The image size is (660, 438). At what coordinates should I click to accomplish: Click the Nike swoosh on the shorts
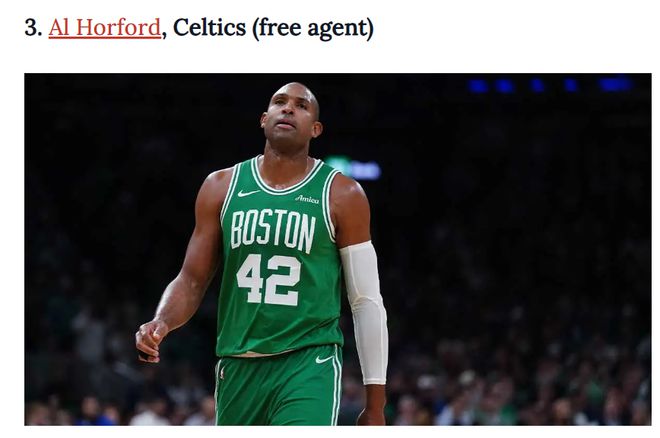pos(324,359)
